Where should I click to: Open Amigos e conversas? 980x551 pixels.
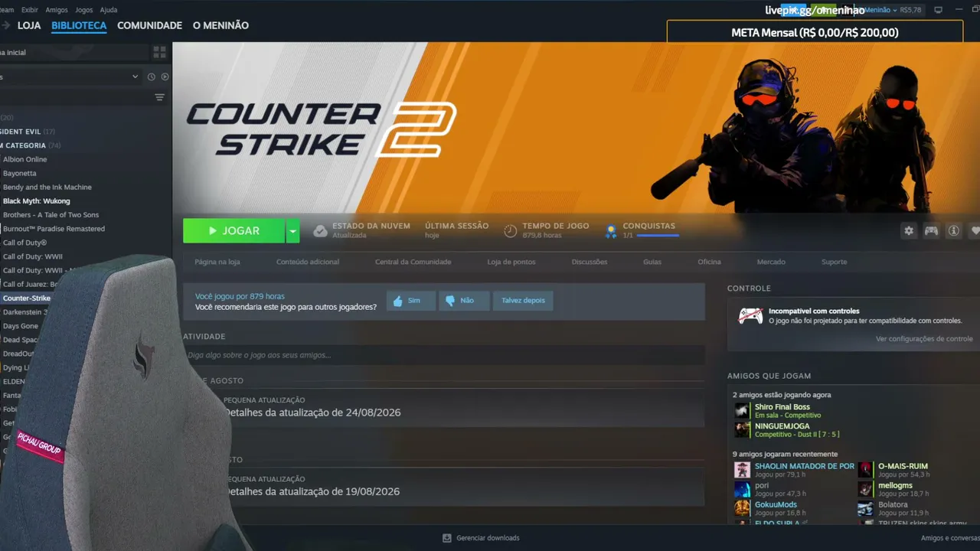click(950, 538)
